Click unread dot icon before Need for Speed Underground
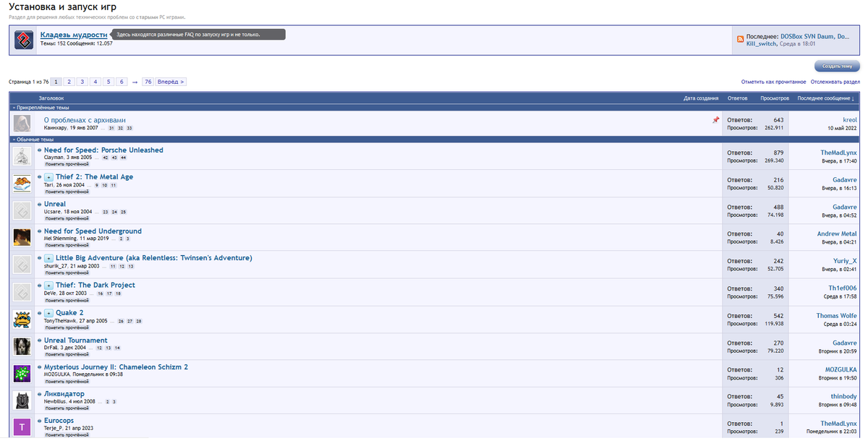 pos(39,231)
